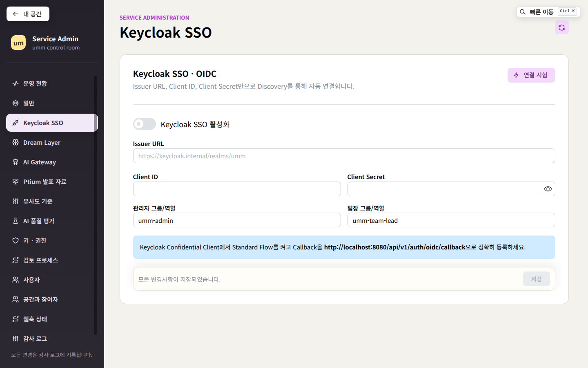Click the 일반 gear icon
Viewport: 588px width, 368px height.
point(16,103)
